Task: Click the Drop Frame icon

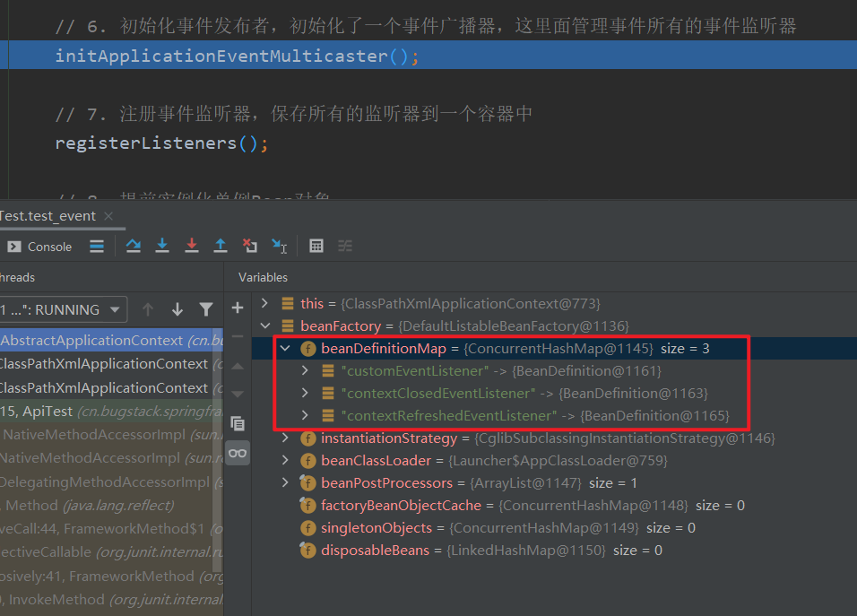Action: (250, 246)
